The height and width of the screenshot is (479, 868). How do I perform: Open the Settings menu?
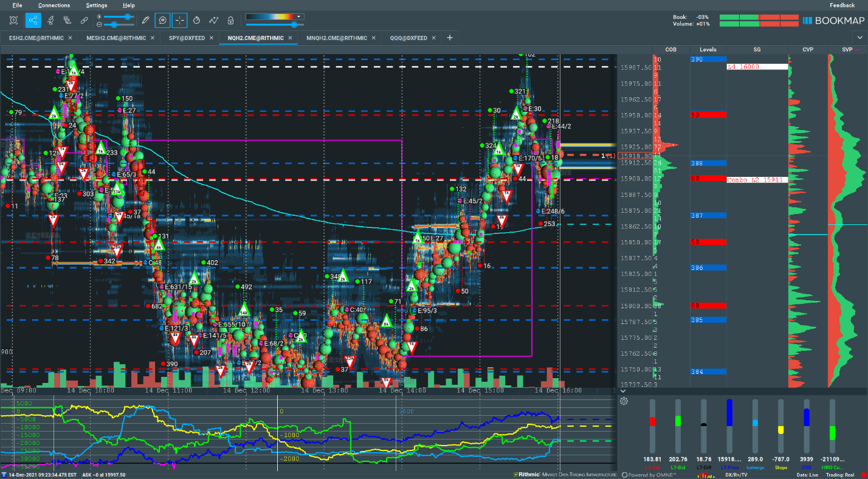[x=97, y=5]
